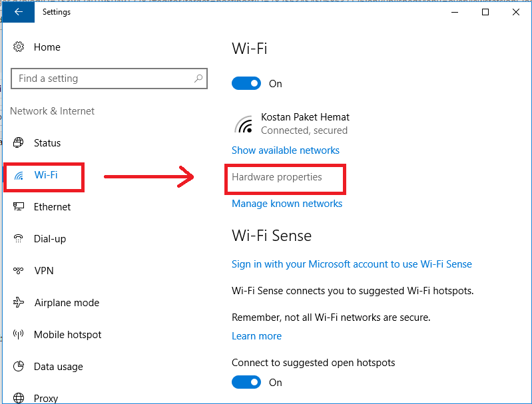Open Home via the gear icon

(x=19, y=47)
